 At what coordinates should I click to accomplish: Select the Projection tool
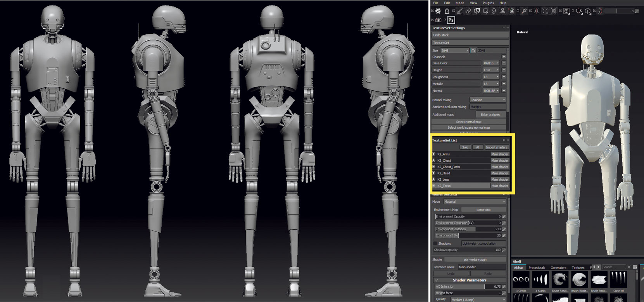(477, 11)
